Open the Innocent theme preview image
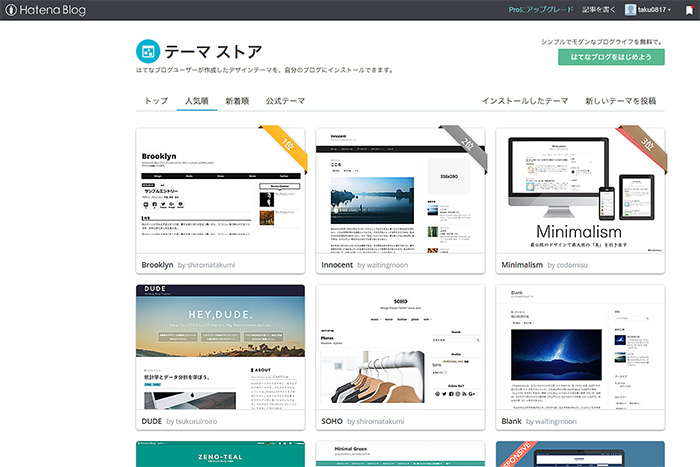Screen dimensions: 700x467 tap(400, 191)
